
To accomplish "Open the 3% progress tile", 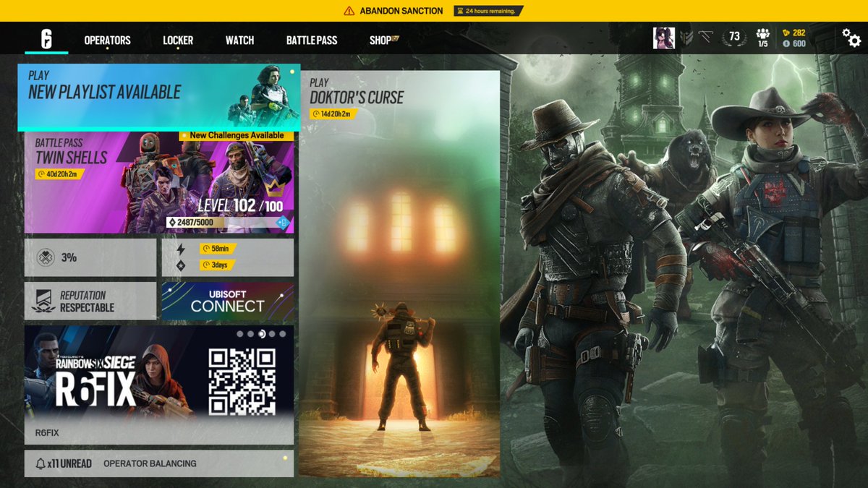I will click(90, 257).
